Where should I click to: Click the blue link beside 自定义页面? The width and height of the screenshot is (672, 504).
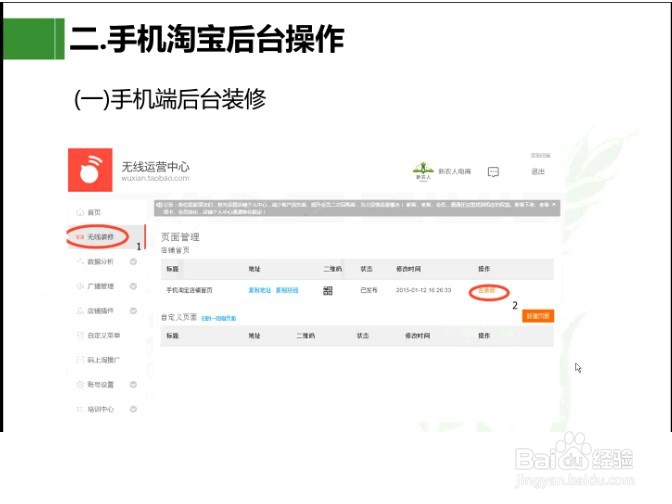(219, 318)
